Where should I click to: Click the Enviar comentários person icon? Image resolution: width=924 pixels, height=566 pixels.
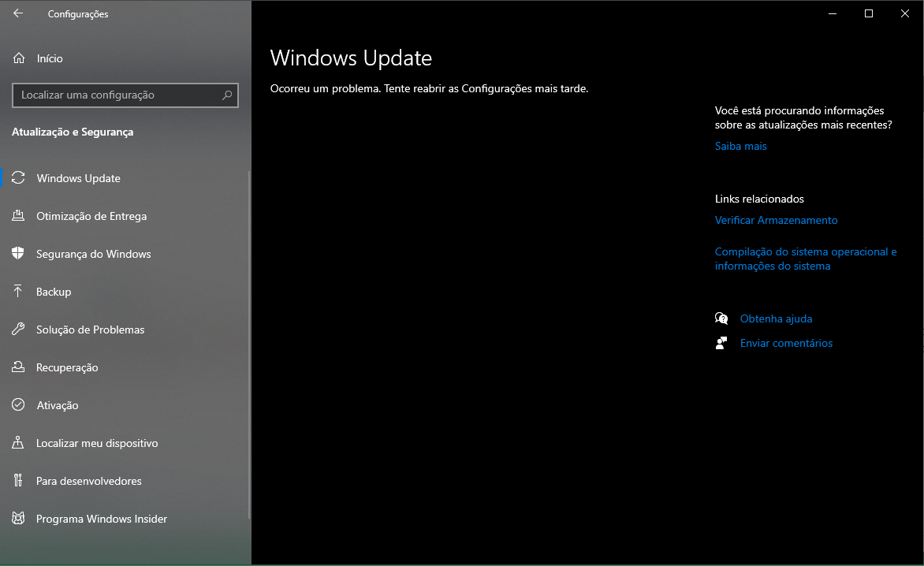[x=721, y=344]
